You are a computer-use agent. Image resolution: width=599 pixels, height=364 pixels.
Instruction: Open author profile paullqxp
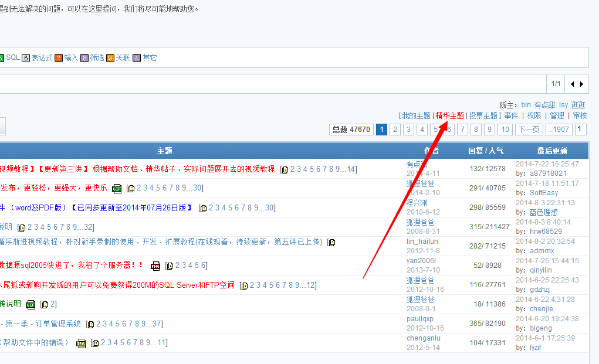[x=421, y=319]
